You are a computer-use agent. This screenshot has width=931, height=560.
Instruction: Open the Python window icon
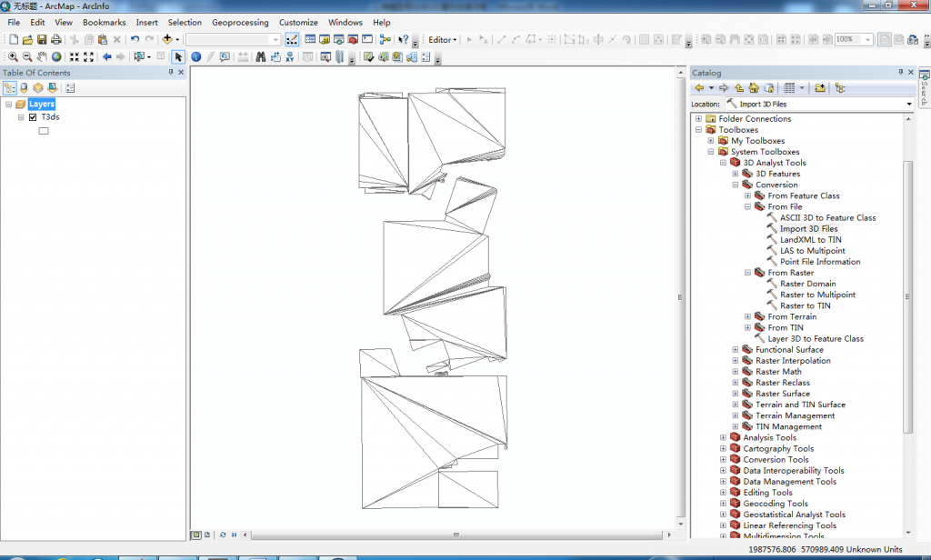tap(367, 40)
